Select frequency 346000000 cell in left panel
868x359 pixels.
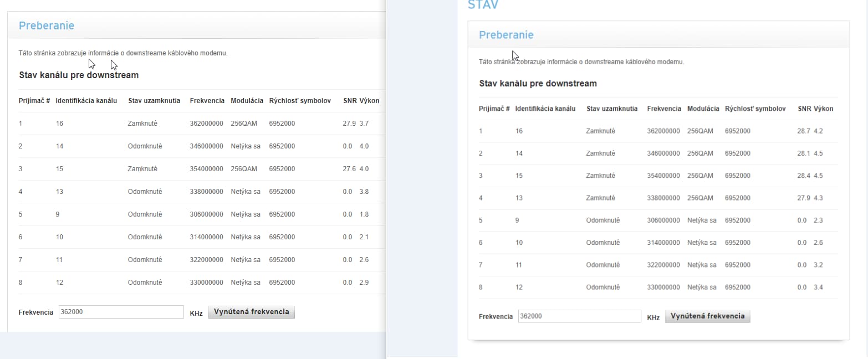(x=206, y=146)
